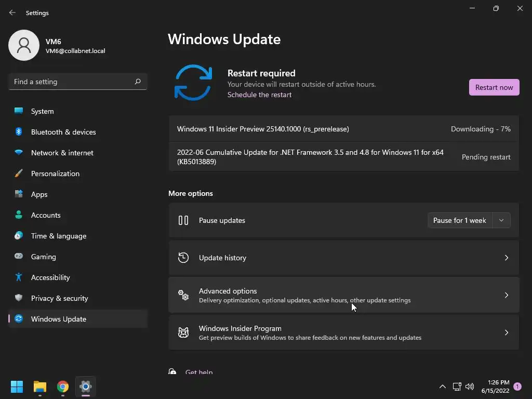Click the Restart now button
Screen dimensions: 532x399
click(x=494, y=87)
